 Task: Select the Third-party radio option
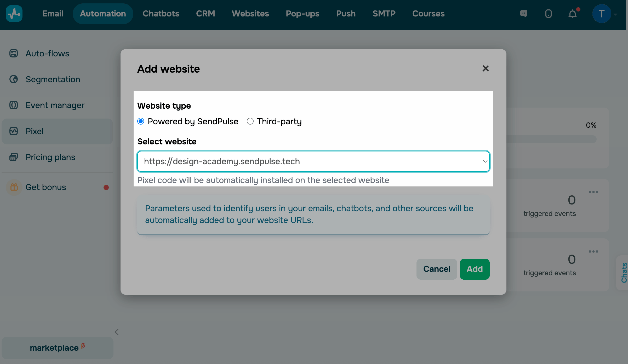point(250,121)
